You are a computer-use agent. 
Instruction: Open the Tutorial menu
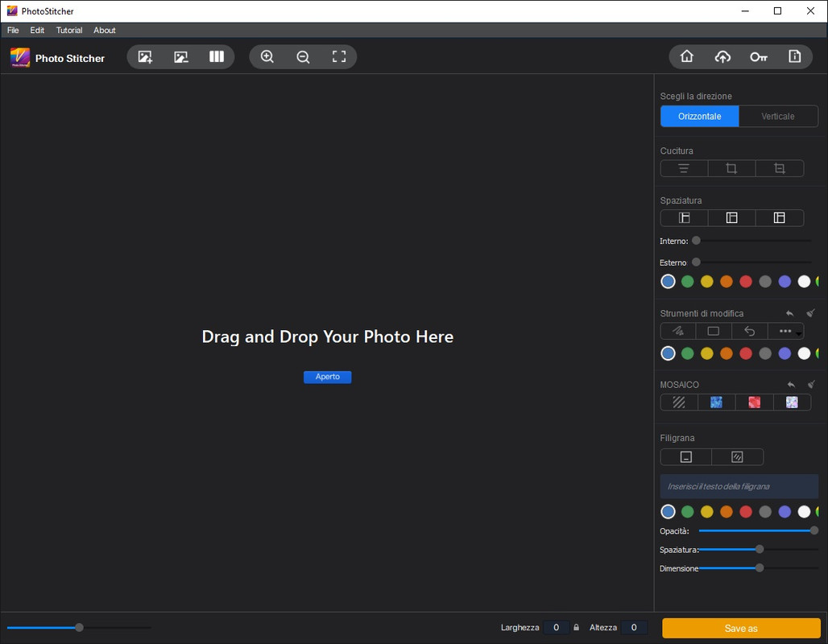click(x=69, y=30)
